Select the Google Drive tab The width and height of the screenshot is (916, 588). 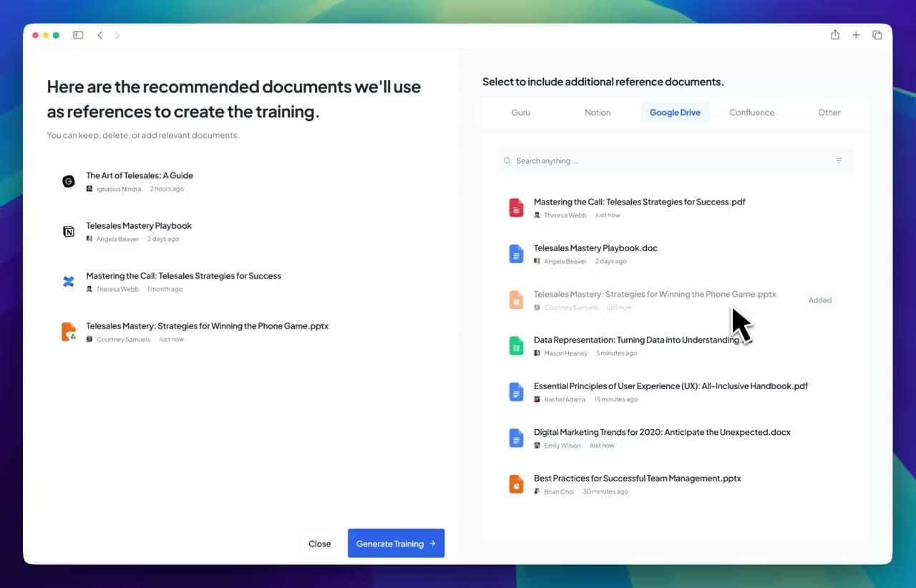click(x=675, y=112)
